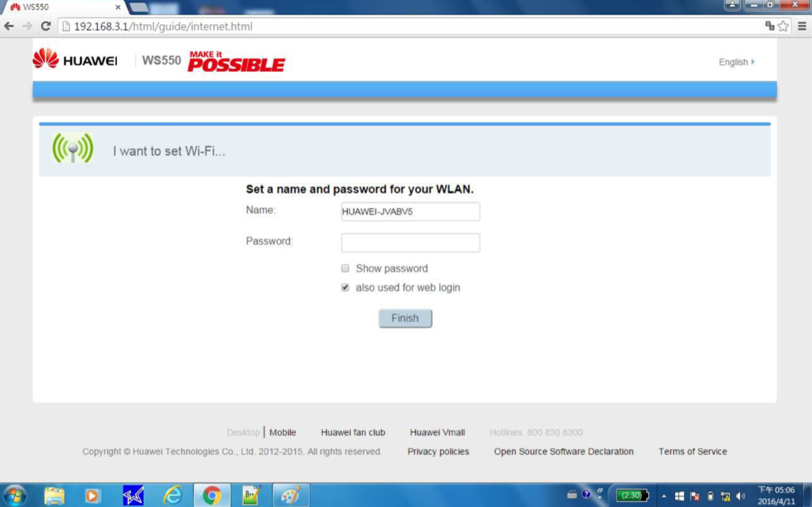
Task: Open the Privacy policies link
Action: click(x=438, y=452)
